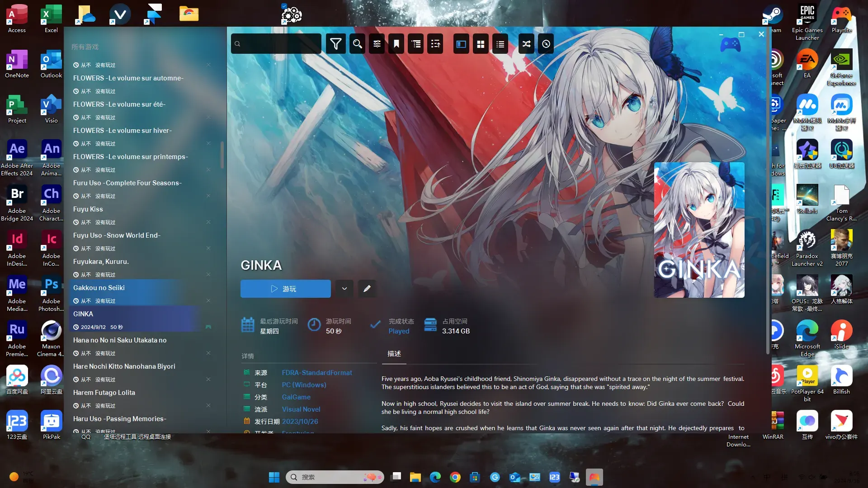Click the install size disk icon
Screen dimensions: 868x488
coord(430,325)
